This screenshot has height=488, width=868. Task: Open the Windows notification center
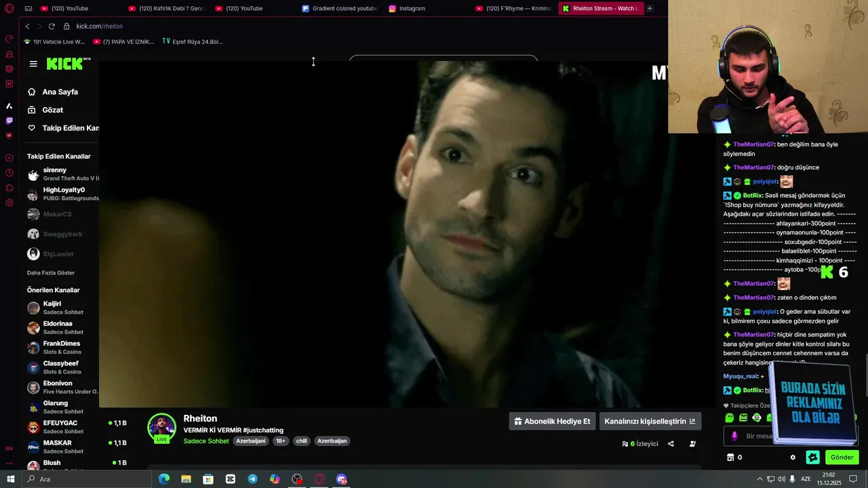[853, 479]
